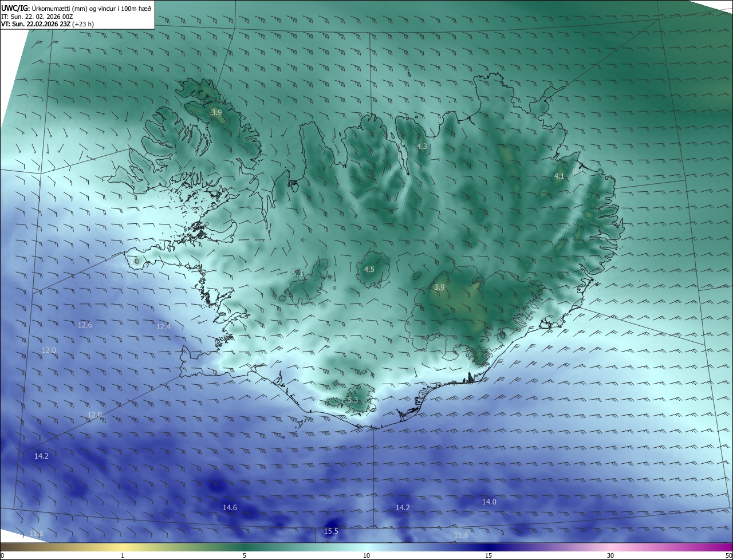Click the 'UWC/IG: Úrkomumætti (mm)' title line
The height and width of the screenshot is (560, 733).
(x=76, y=8)
